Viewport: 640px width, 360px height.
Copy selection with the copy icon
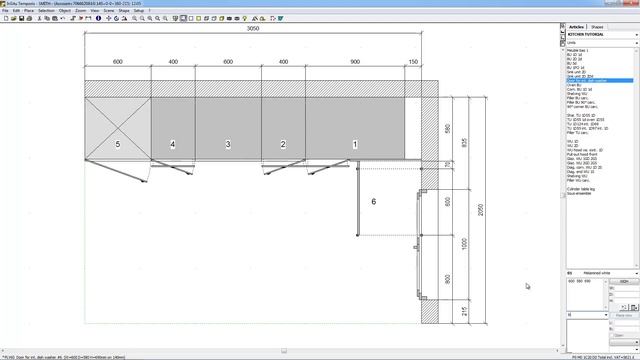pos(47,18)
